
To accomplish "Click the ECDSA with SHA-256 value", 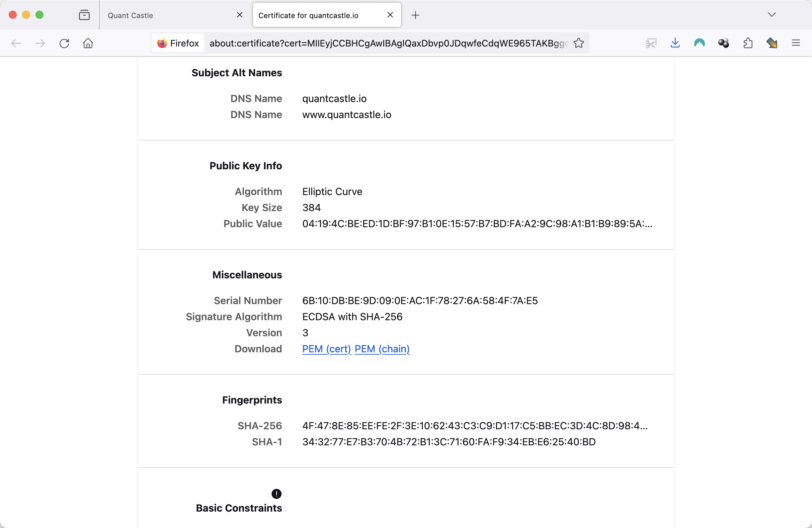I will click(352, 317).
